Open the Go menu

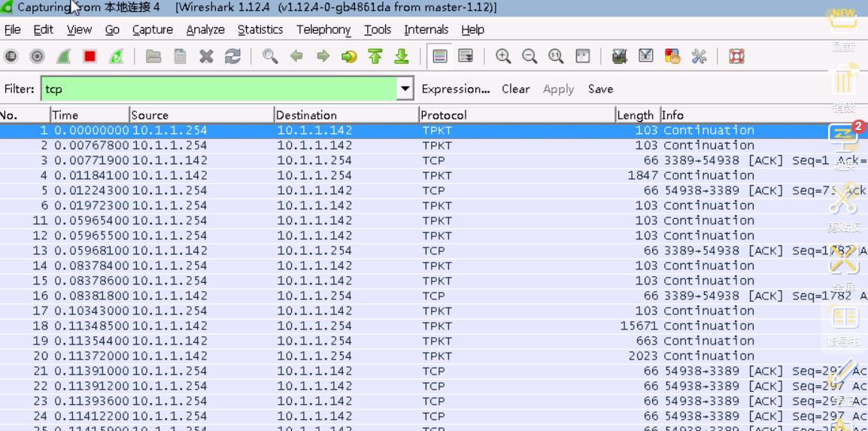click(x=112, y=30)
